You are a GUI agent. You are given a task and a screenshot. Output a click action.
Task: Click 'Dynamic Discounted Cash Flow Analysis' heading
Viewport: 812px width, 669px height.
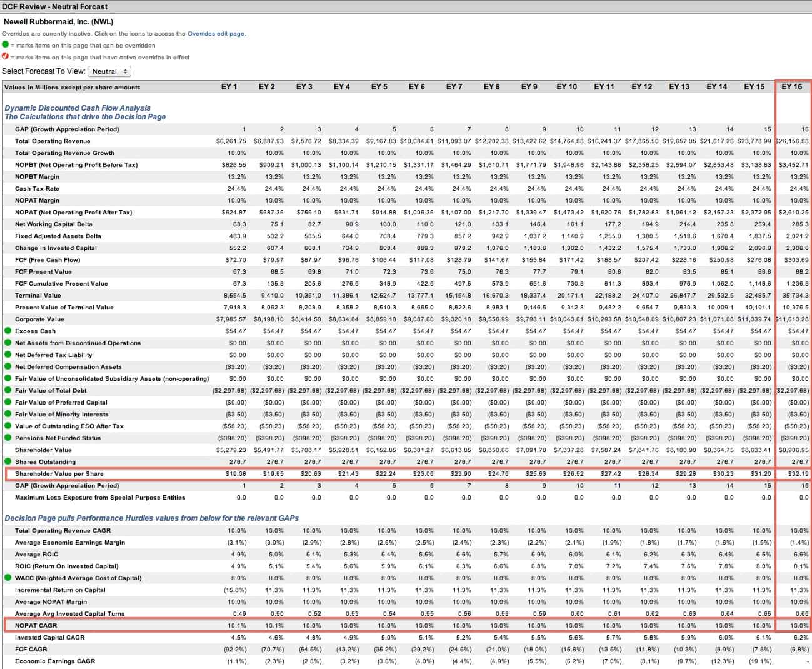pos(78,108)
